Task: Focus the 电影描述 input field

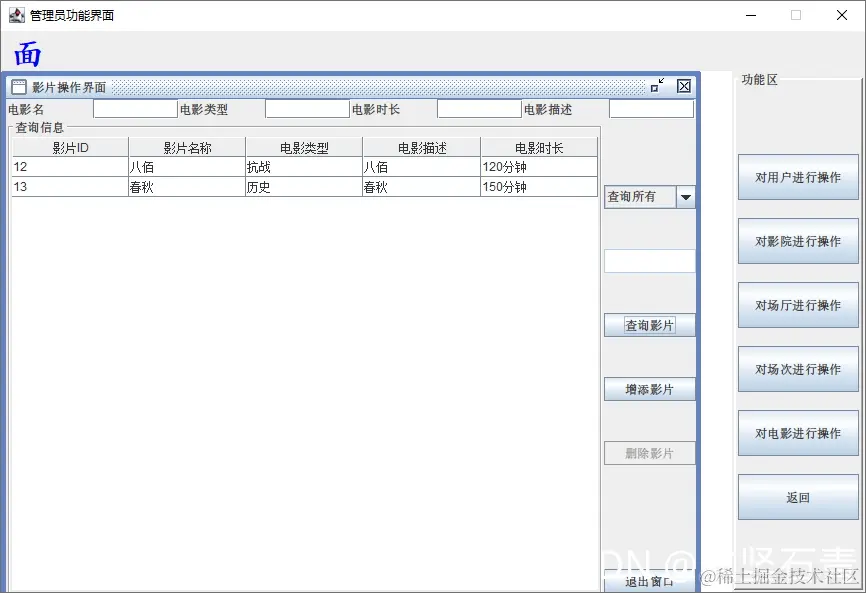Action: coord(651,109)
